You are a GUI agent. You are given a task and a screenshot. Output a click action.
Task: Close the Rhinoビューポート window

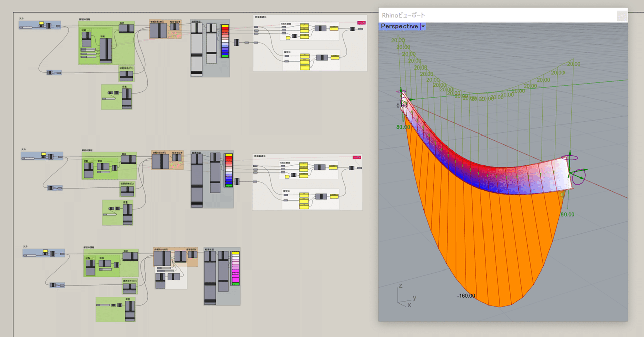click(x=622, y=16)
